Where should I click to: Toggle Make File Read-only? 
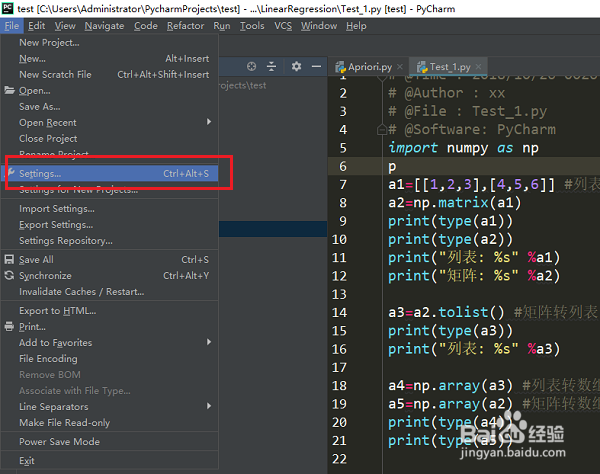pos(109,423)
